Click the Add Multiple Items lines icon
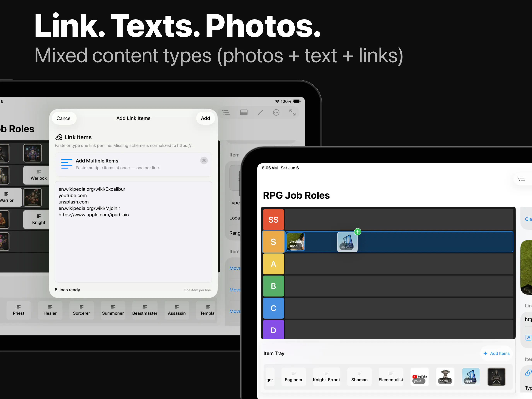The width and height of the screenshot is (532, 399). [67, 164]
